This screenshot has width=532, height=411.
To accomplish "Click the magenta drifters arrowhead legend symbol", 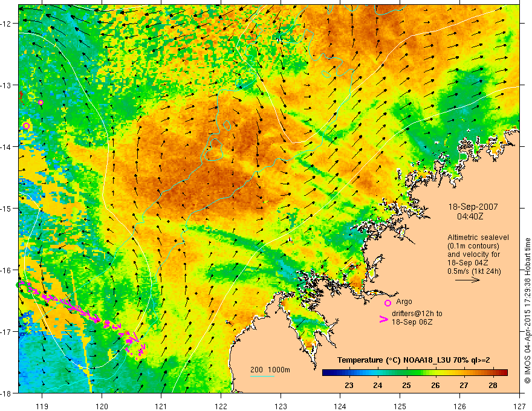I will (x=383, y=319).
